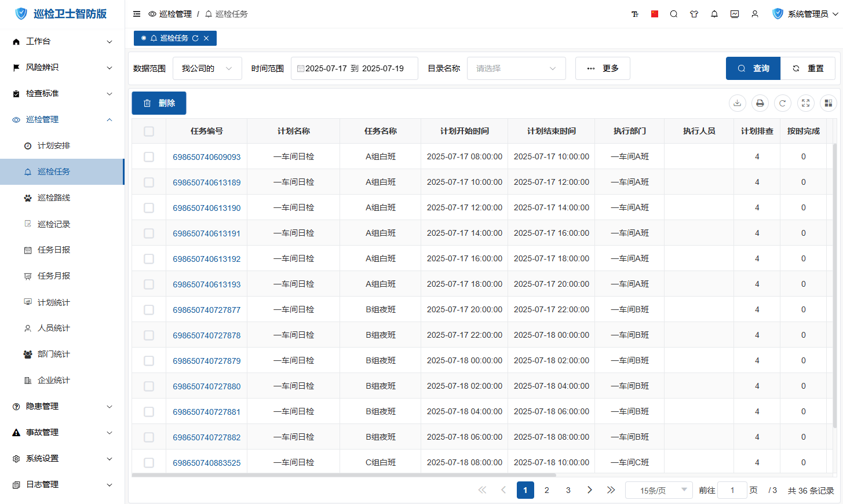Image resolution: width=843 pixels, height=504 pixels.
Task: Collapse the 巡检管理 sidebar menu
Action: point(63,120)
